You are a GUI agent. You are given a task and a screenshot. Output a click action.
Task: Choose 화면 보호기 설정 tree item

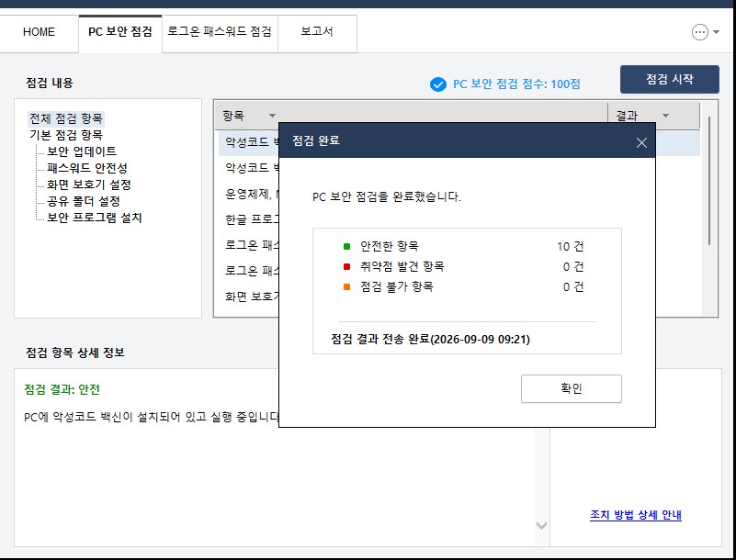click(x=89, y=185)
